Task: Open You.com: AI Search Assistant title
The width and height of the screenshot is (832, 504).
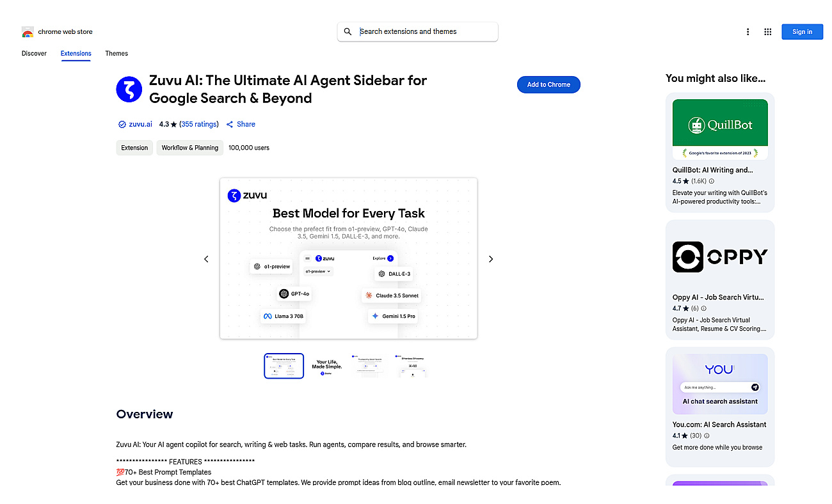Action: pos(719,425)
